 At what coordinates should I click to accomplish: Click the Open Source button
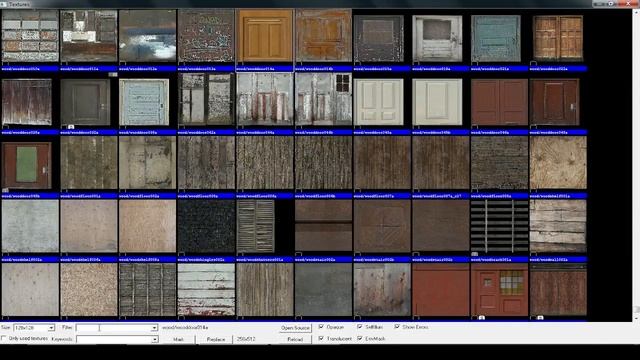pyautogui.click(x=295, y=328)
